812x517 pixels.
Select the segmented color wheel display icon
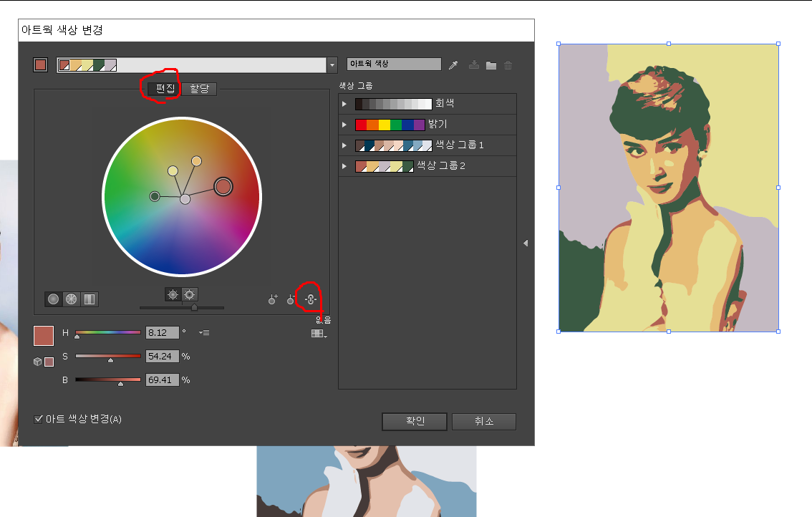[71, 299]
